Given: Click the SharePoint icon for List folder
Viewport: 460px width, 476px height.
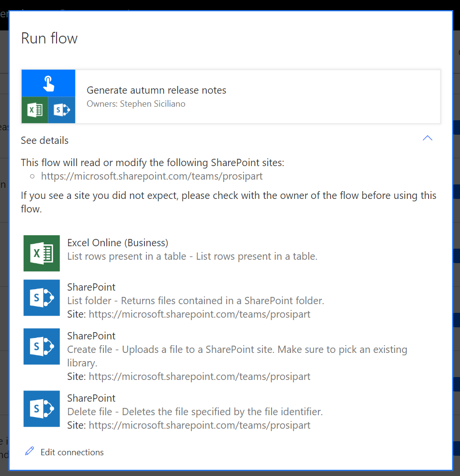Looking at the screenshot, I should click(42, 298).
